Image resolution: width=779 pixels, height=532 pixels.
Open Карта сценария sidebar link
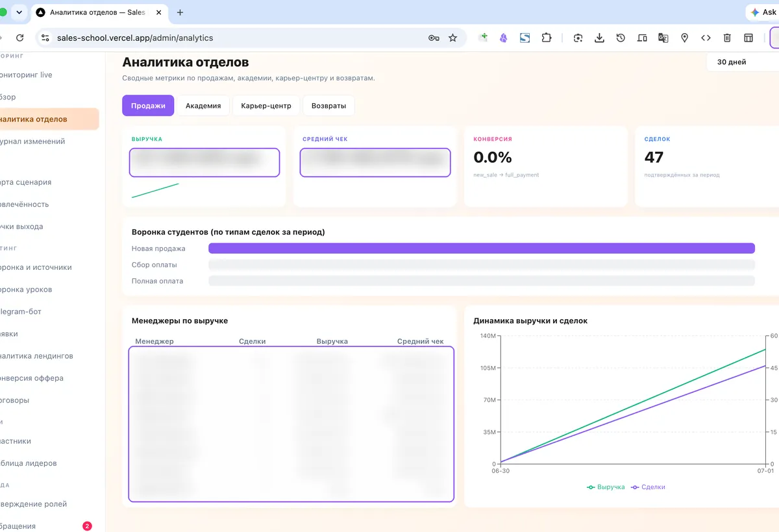click(26, 182)
